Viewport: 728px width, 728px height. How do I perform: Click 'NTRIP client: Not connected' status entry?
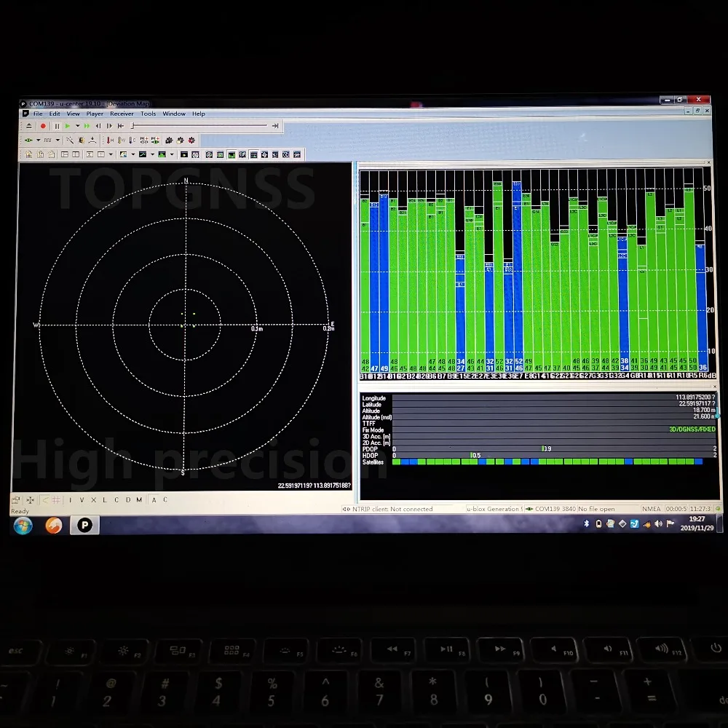(x=392, y=509)
